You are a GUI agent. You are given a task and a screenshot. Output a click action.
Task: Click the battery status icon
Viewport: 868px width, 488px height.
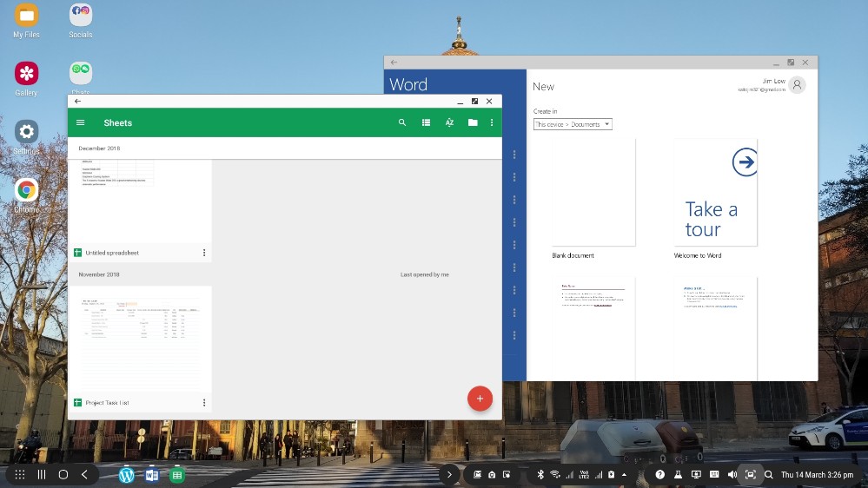pyautogui.click(x=611, y=475)
